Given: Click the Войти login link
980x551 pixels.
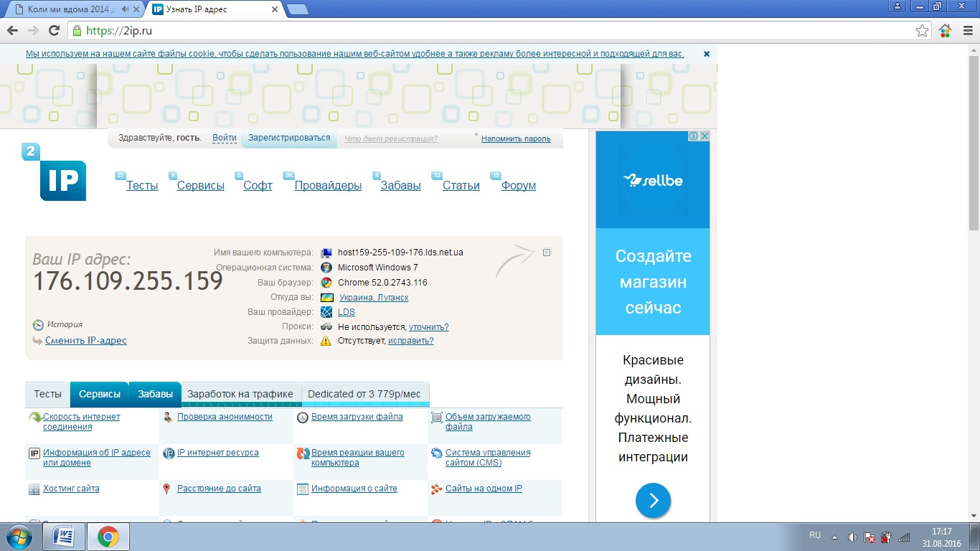Looking at the screenshot, I should (x=225, y=138).
